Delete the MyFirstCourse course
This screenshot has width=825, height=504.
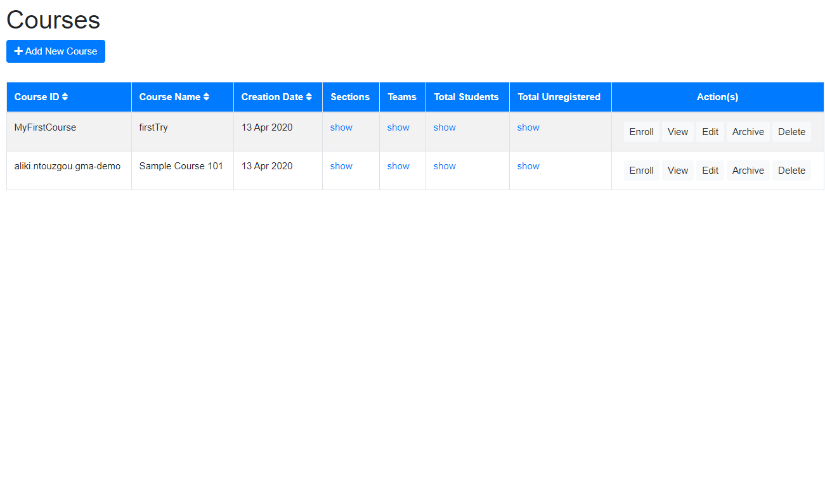tap(791, 132)
